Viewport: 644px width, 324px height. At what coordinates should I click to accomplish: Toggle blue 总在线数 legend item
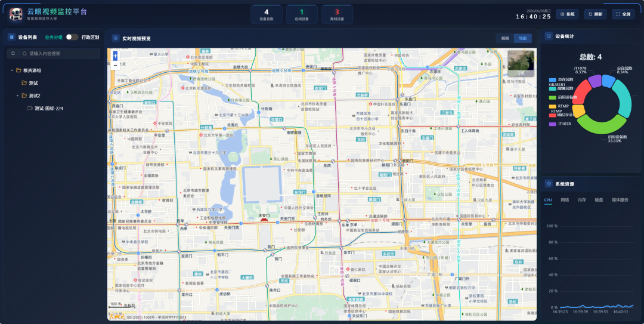(x=561, y=80)
